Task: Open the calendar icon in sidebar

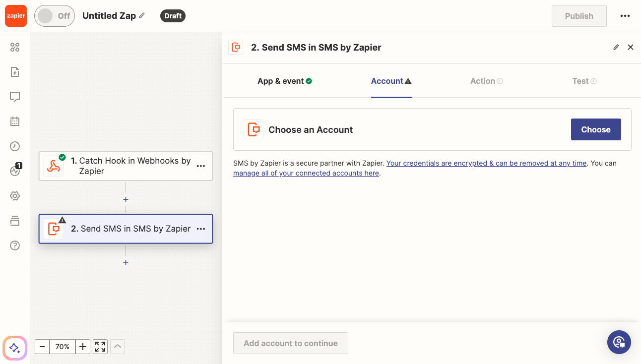Action: click(15, 121)
